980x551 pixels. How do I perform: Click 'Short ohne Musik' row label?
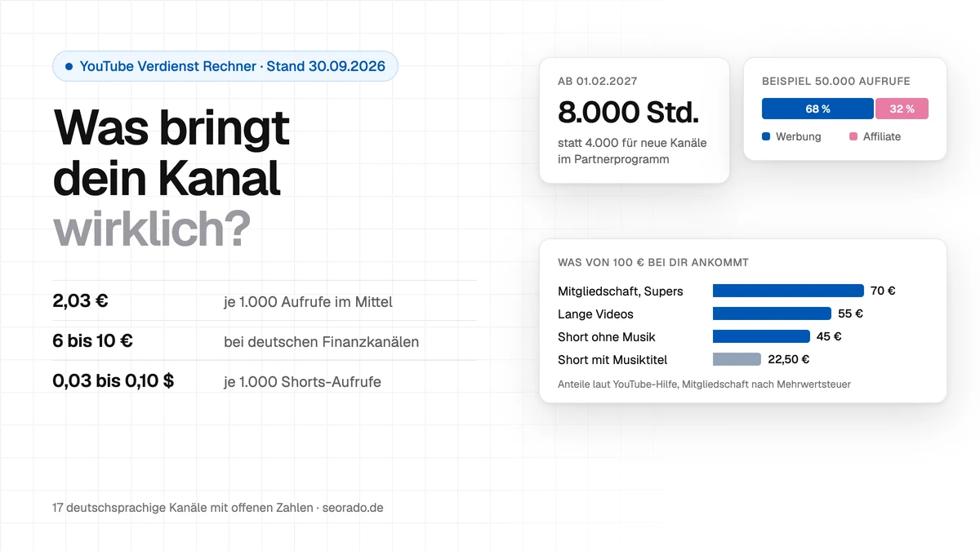coord(606,337)
